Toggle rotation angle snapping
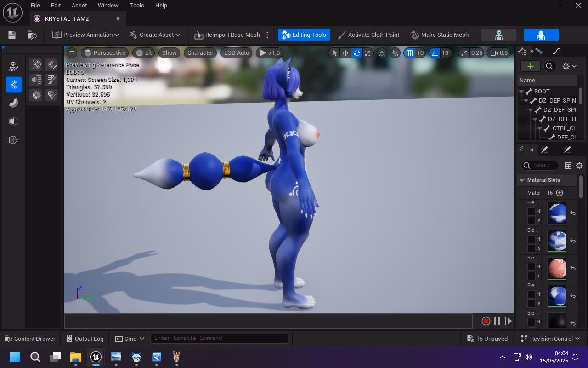588x368 pixels. point(435,53)
